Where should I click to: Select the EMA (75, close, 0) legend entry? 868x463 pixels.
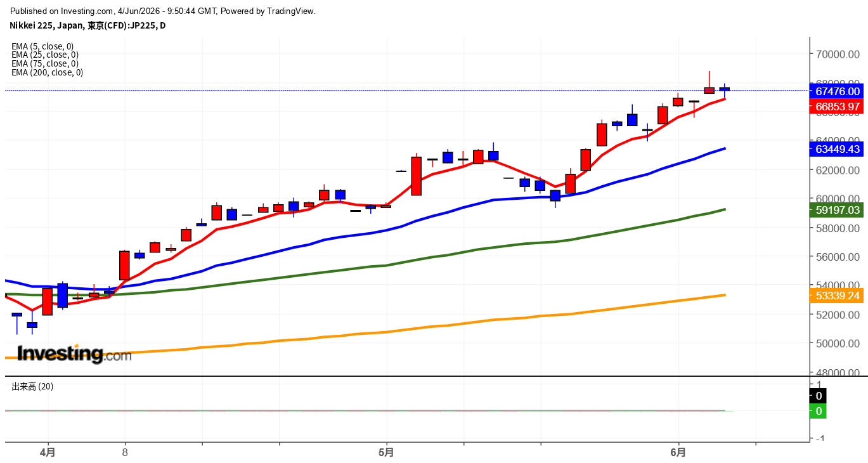click(45, 63)
